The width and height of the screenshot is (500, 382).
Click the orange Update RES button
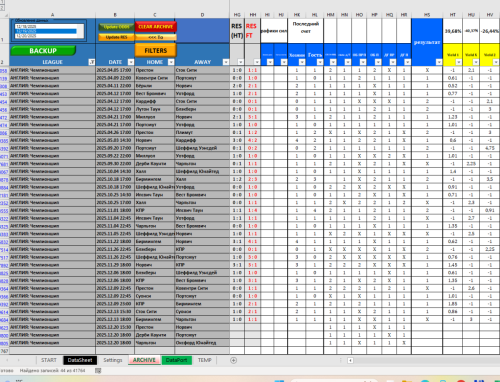[x=116, y=37]
